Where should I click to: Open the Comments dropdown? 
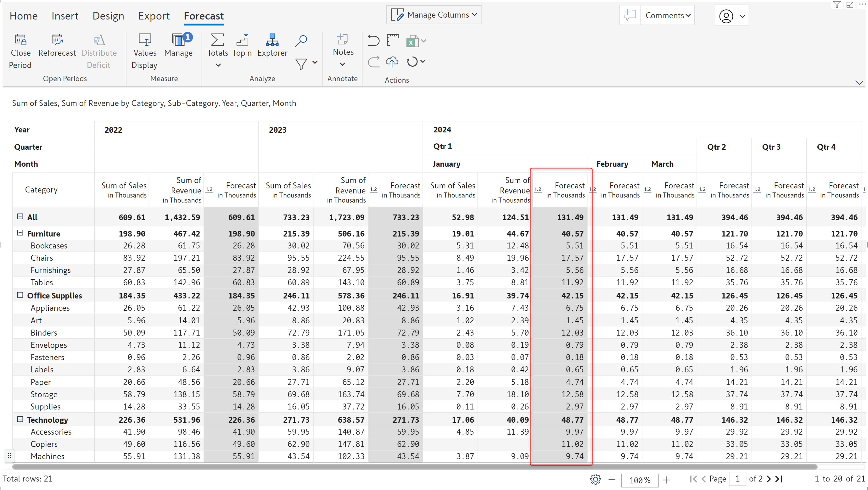668,15
